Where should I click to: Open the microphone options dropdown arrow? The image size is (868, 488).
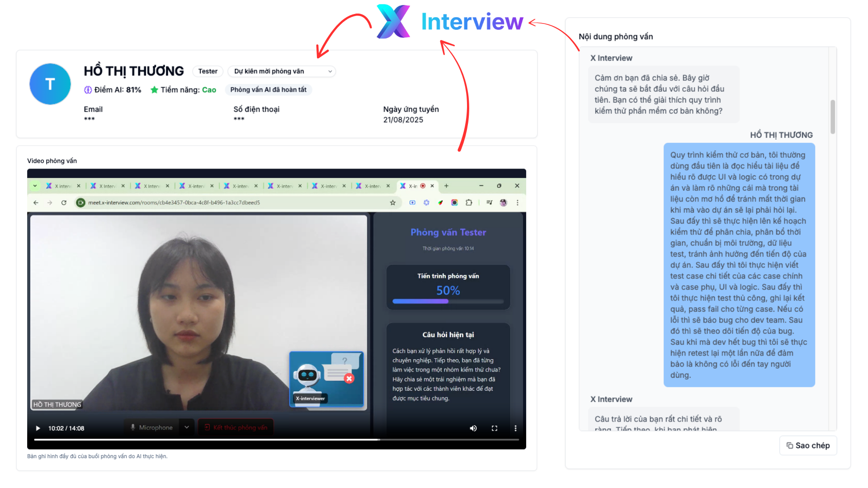187,427
